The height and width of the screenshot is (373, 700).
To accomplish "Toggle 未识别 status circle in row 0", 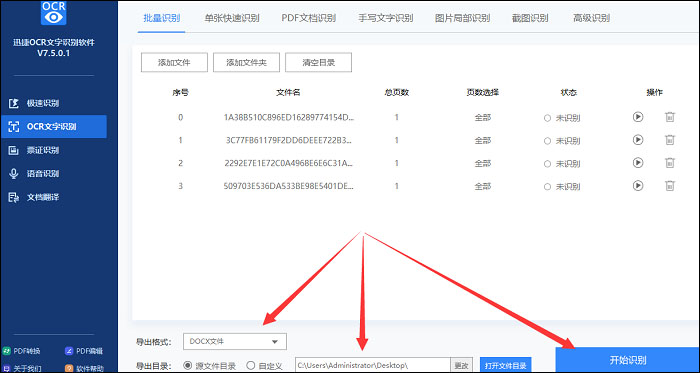I will click(x=547, y=118).
